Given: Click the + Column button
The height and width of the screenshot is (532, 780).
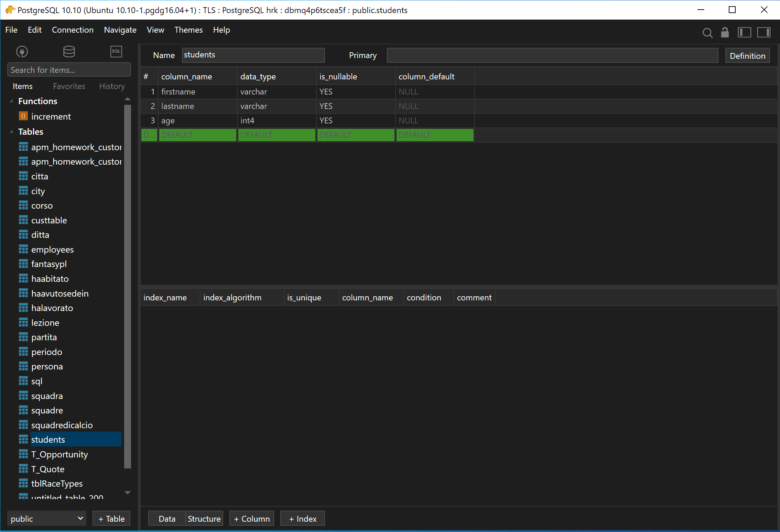Looking at the screenshot, I should click(x=252, y=519).
